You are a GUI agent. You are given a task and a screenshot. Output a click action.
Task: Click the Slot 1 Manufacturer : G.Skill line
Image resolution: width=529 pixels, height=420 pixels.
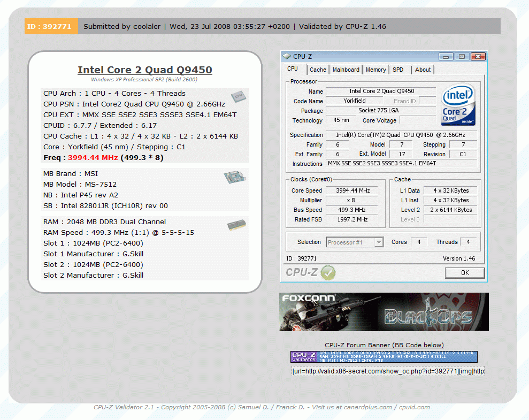[93, 254]
